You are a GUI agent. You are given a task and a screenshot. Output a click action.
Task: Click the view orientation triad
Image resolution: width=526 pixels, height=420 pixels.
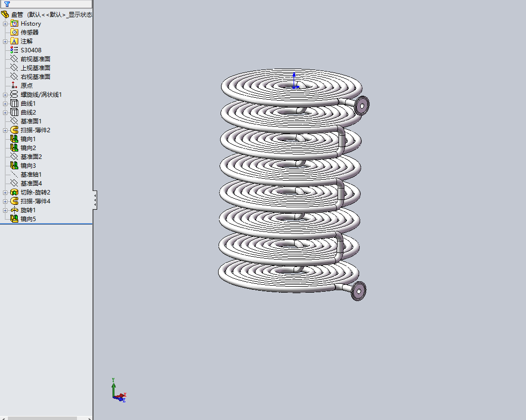[118, 390]
